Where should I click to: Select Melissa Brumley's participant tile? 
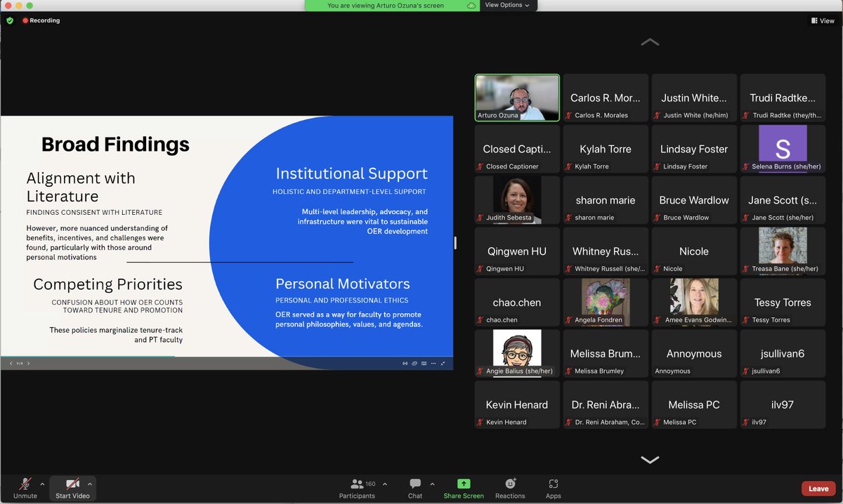coord(606,354)
